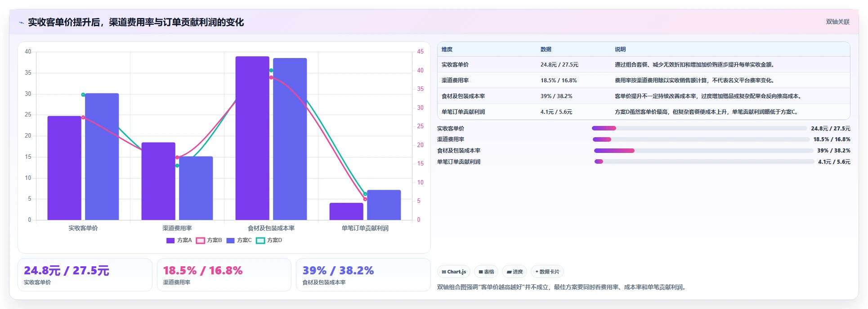Click the footer note starting 双轴组合图强调
The width and height of the screenshot is (868, 309).
tap(562, 287)
